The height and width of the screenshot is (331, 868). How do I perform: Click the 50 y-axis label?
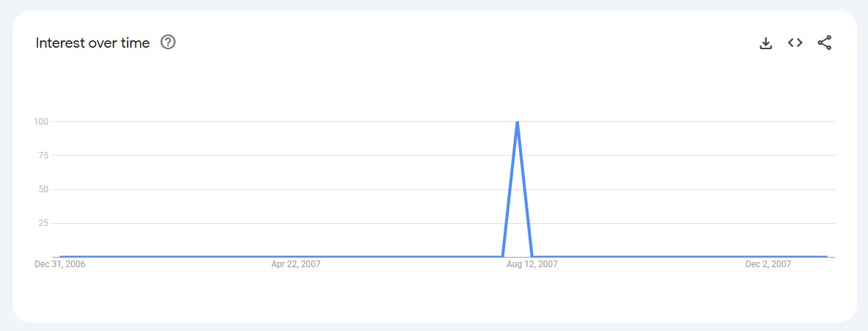click(x=43, y=189)
